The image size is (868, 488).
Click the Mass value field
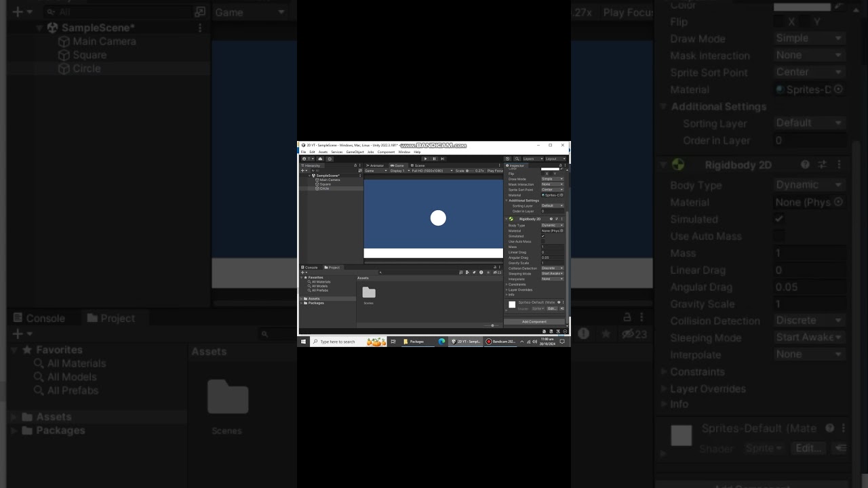click(x=553, y=247)
